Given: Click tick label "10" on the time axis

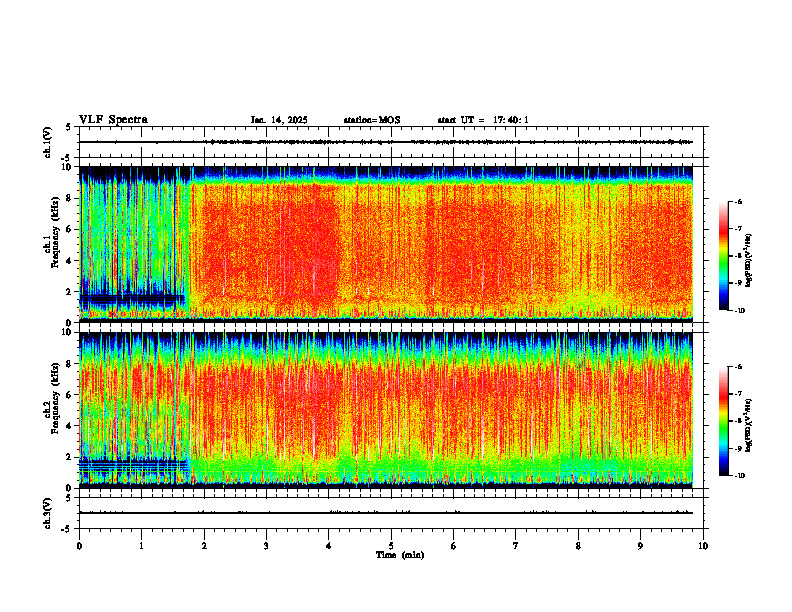Looking at the screenshot, I should pos(703,546).
